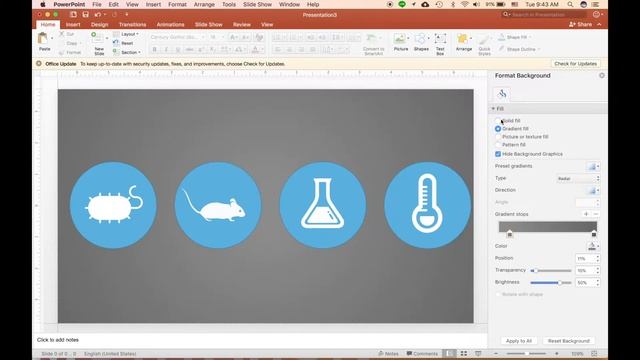Click the Shape Outline pen icon
The image size is (640, 360).
click(502, 49)
